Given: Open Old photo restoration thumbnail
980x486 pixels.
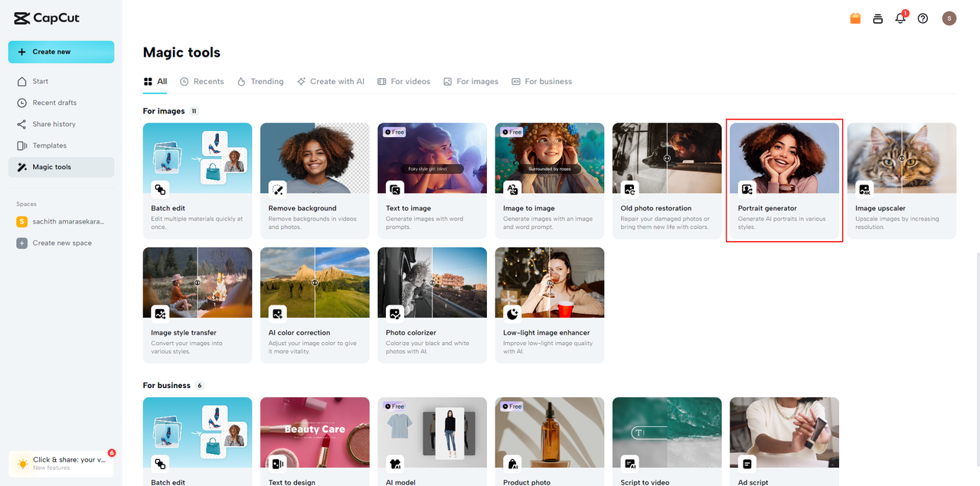Looking at the screenshot, I should 667,158.
